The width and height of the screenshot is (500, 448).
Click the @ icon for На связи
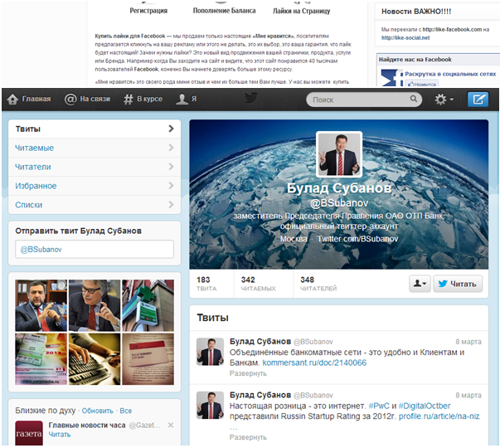[x=70, y=100]
